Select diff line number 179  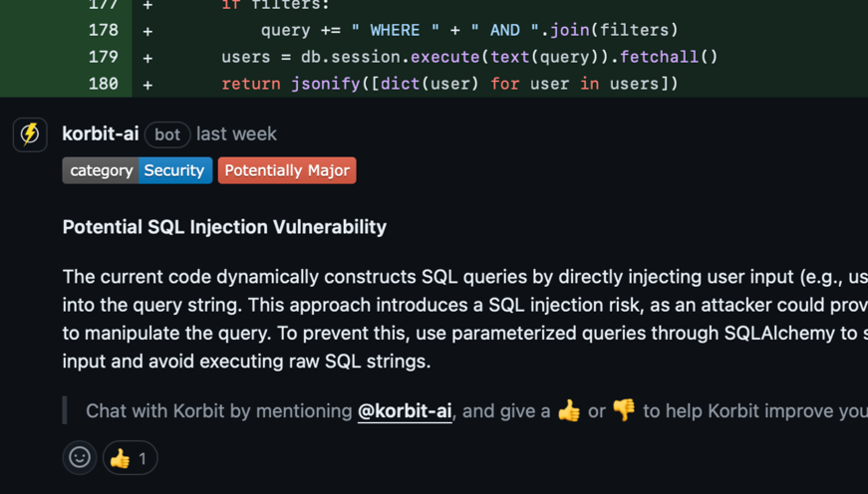pyautogui.click(x=104, y=57)
